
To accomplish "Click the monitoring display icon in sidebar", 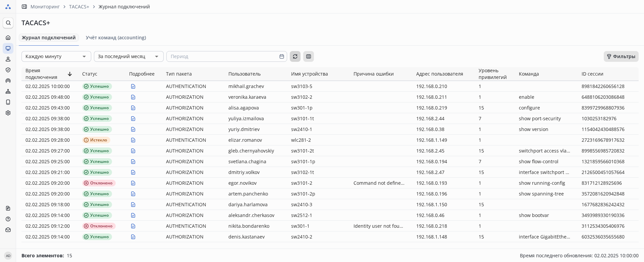I will coord(8,48).
